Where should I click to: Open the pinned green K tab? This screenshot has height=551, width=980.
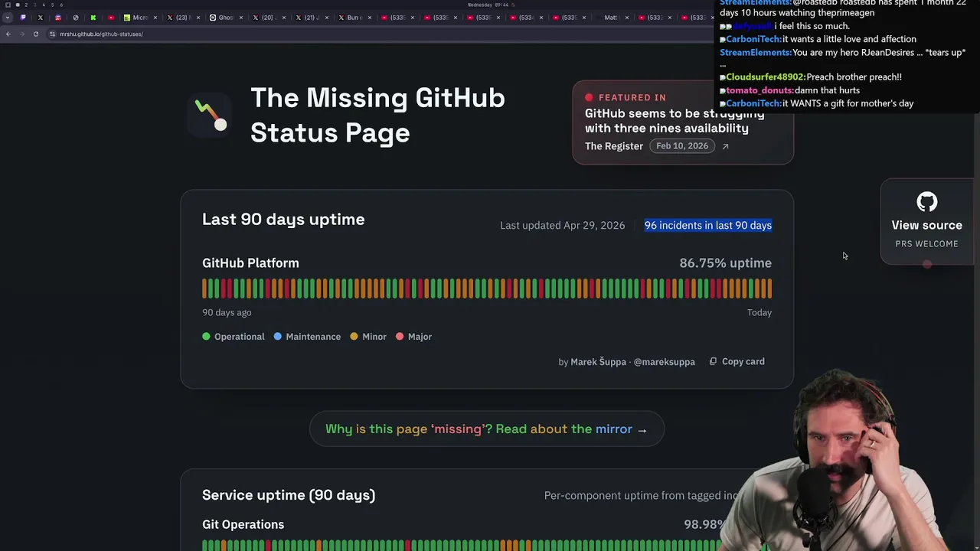93,18
